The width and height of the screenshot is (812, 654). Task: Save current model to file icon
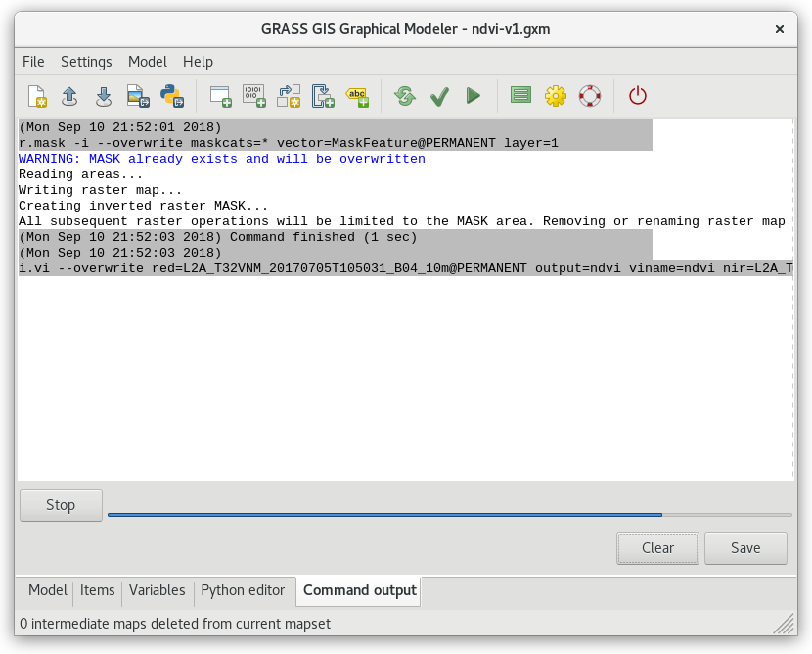coord(104,96)
